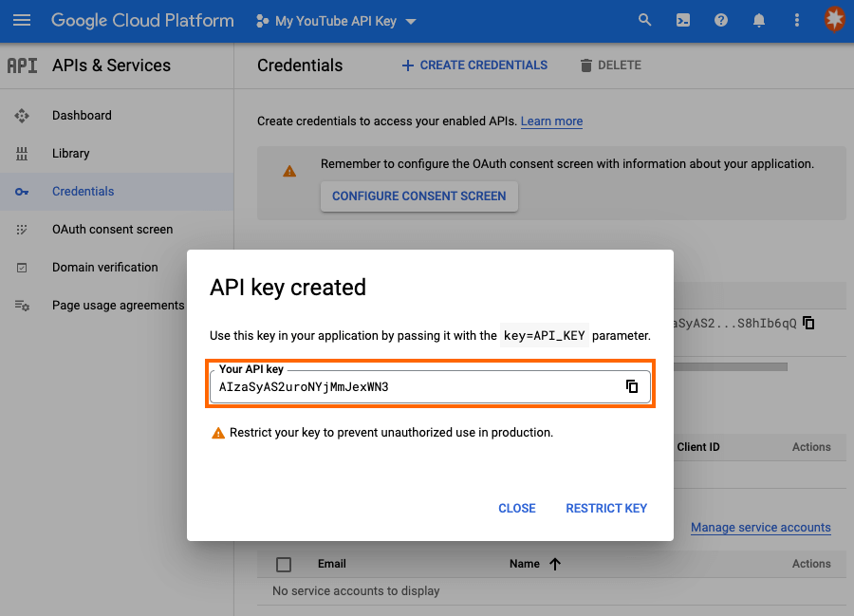Go to Dashboard
Image resolution: width=854 pixels, height=616 pixels.
coord(82,116)
